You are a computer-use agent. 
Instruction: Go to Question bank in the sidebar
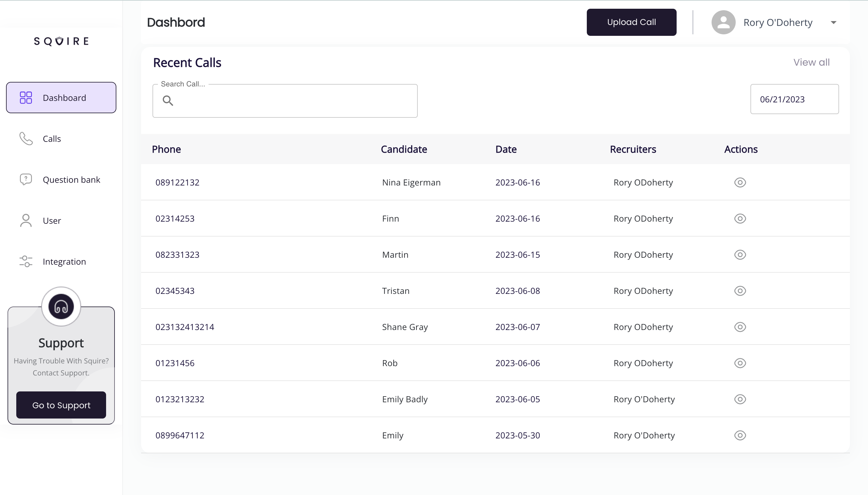(x=71, y=179)
